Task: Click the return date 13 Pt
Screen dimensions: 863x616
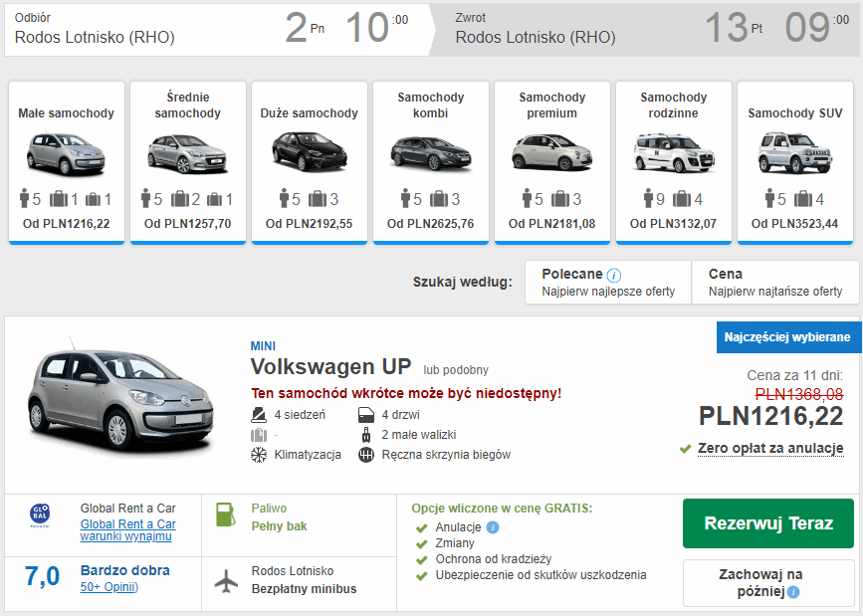Action: 735,28
